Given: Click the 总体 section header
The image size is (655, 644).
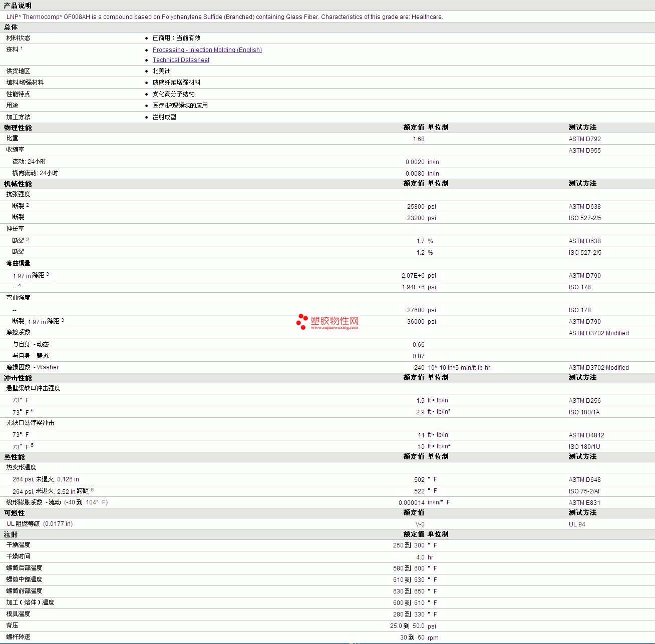Looking at the screenshot, I should tap(11, 27).
